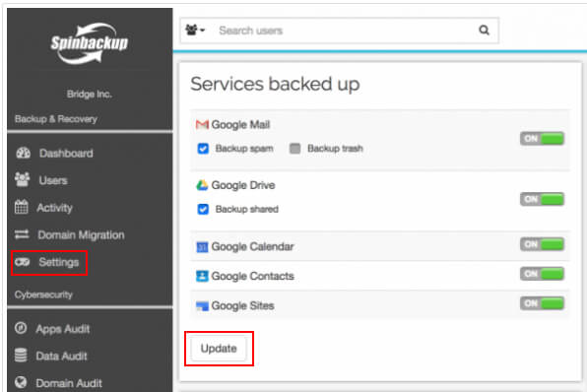Open the Data Audit page
This screenshot has width=587, height=392.
click(x=61, y=357)
